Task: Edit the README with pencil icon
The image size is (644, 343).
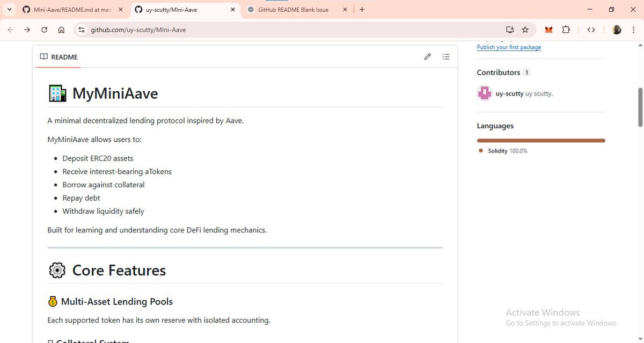Action: [x=428, y=57]
